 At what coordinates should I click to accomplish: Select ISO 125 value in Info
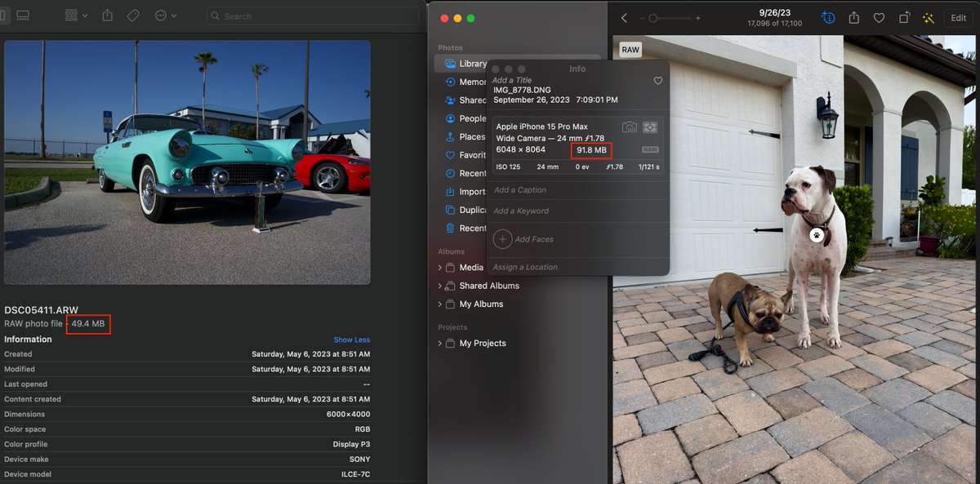(x=508, y=167)
